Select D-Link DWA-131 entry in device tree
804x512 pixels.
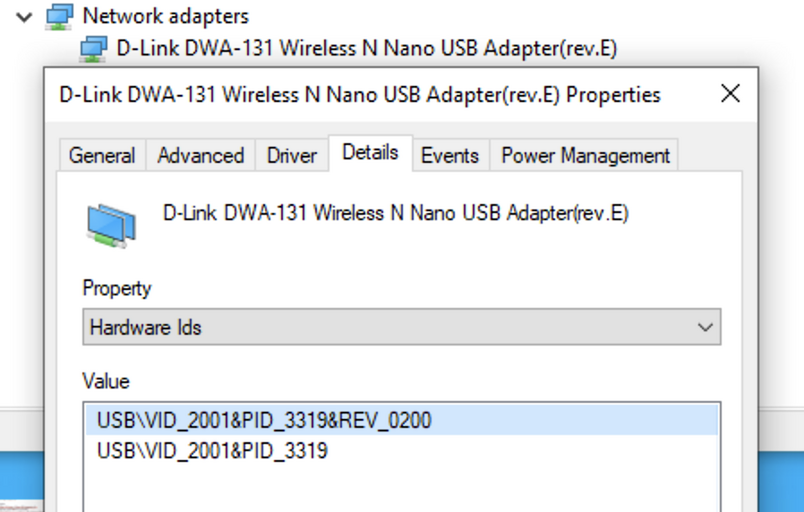point(367,48)
